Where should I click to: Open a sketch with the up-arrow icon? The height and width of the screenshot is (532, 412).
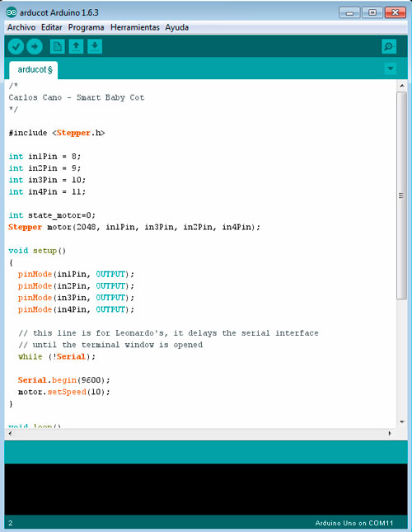77,46
